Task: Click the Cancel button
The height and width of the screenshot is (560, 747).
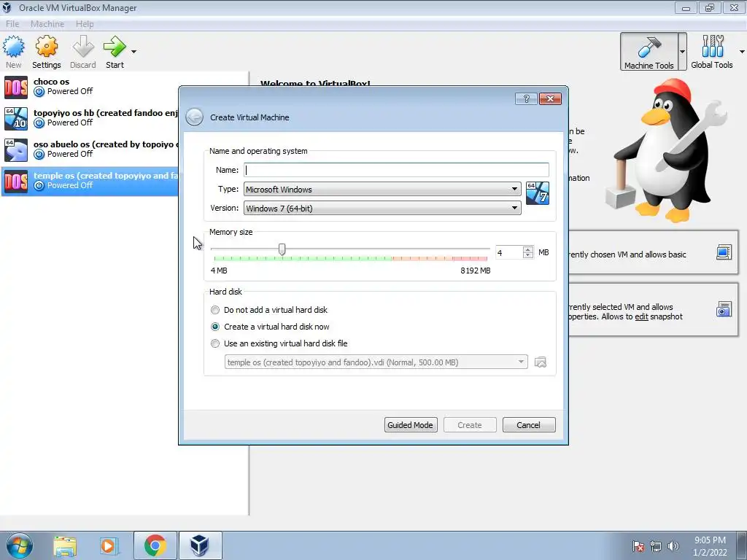Action: 529,425
